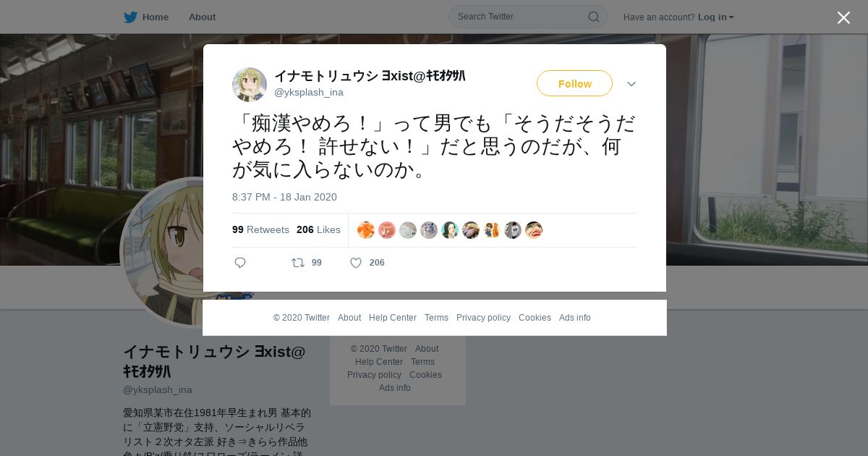Like the tweet with heart icon
868x456 pixels.
click(356, 263)
